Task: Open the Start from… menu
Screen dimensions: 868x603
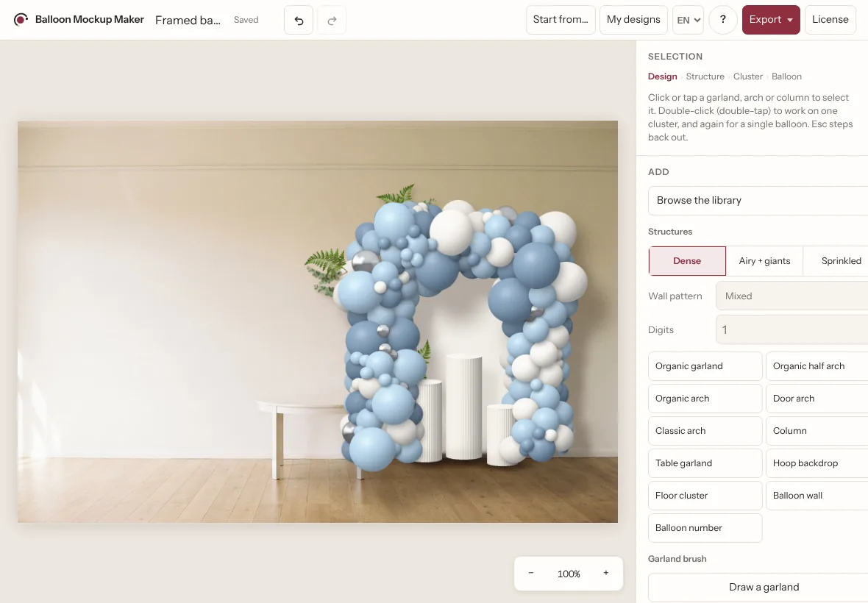Action: point(561,20)
